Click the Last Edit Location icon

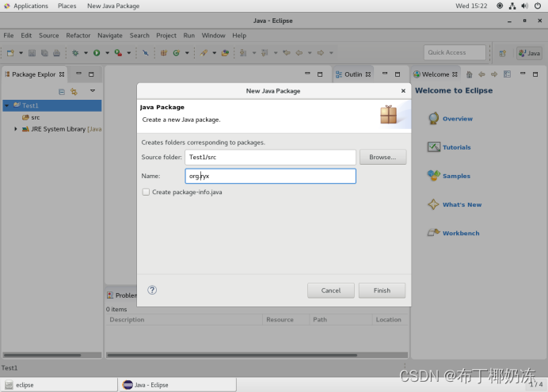point(287,53)
